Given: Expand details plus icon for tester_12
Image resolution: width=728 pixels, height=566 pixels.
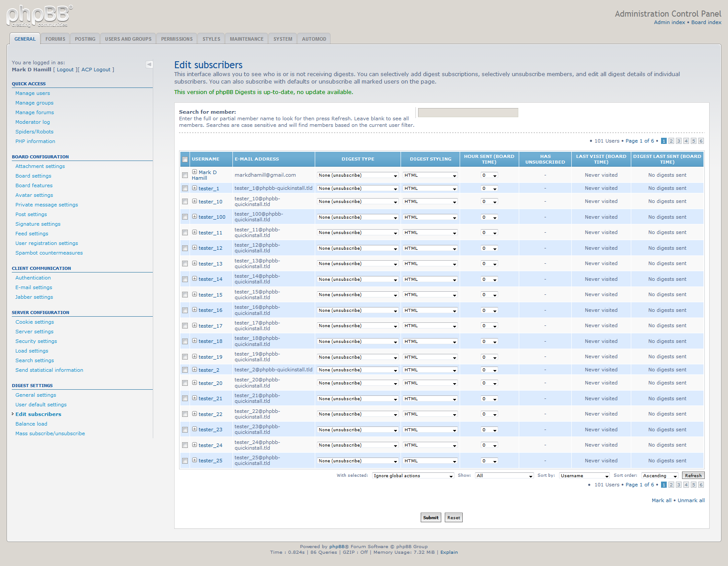Looking at the screenshot, I should pyautogui.click(x=194, y=248).
